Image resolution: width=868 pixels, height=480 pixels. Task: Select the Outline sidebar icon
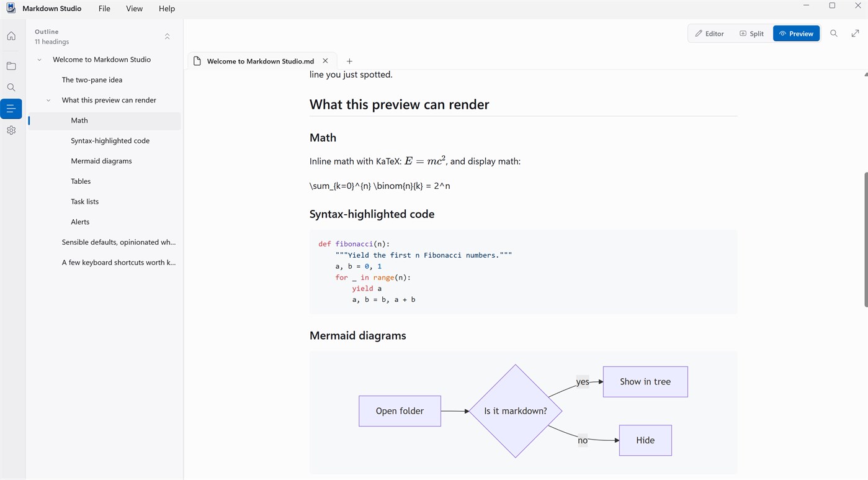(x=11, y=109)
